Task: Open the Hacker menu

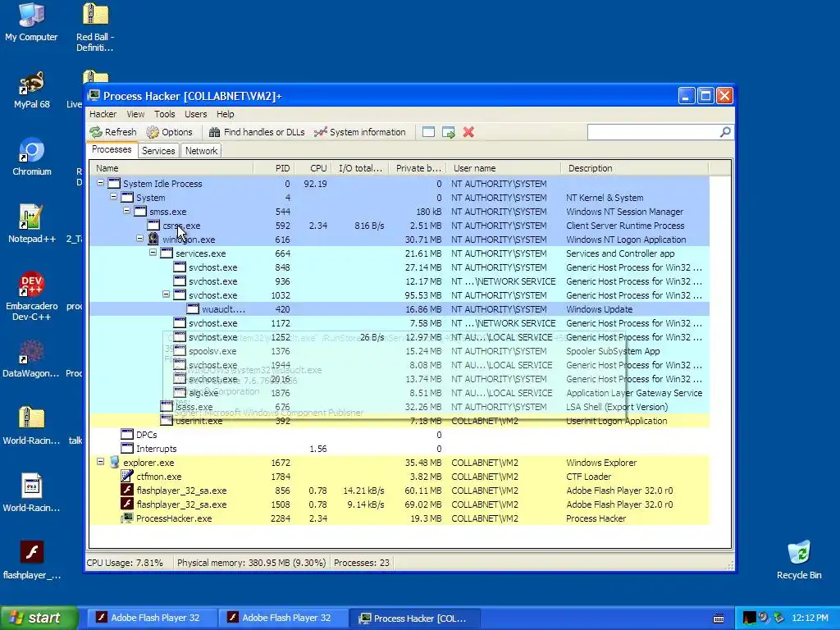Action: coord(103,114)
